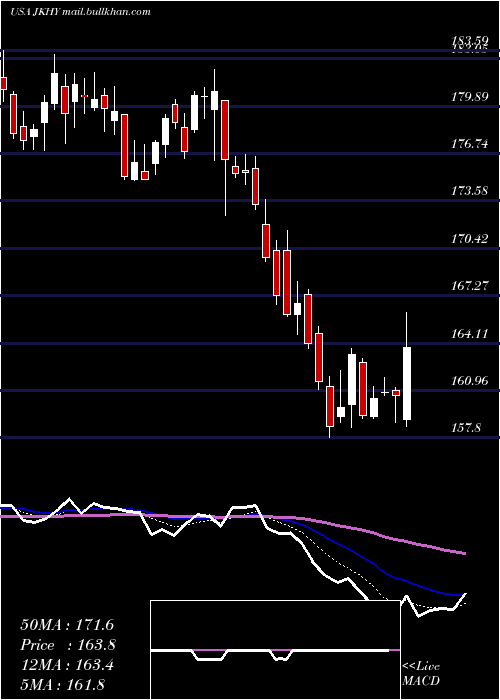Image resolution: width=500 pixels, height=700 pixels.
Task: Click the 183.59 price level label
Action: click(x=470, y=41)
